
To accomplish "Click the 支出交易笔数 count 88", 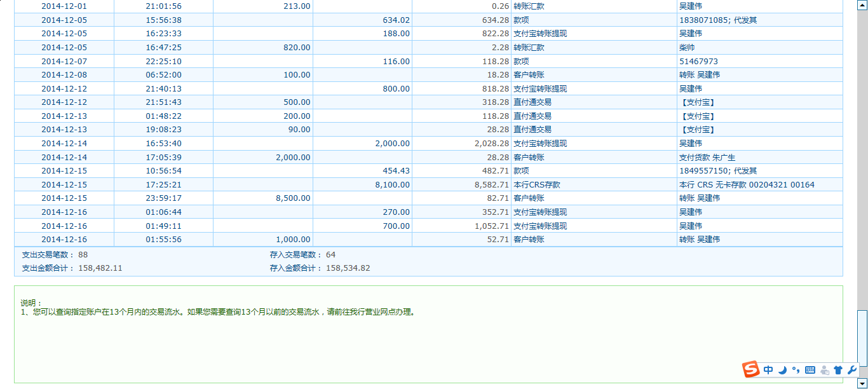I will pos(83,255).
